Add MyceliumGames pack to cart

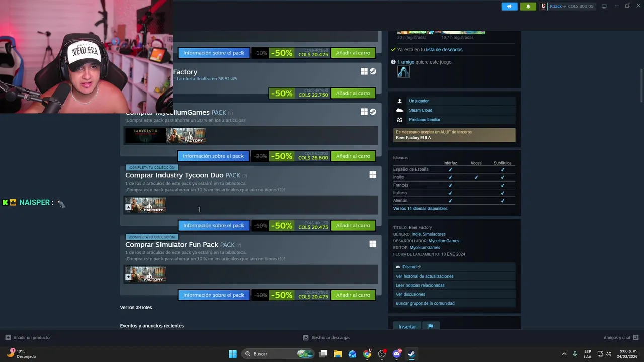353,156
